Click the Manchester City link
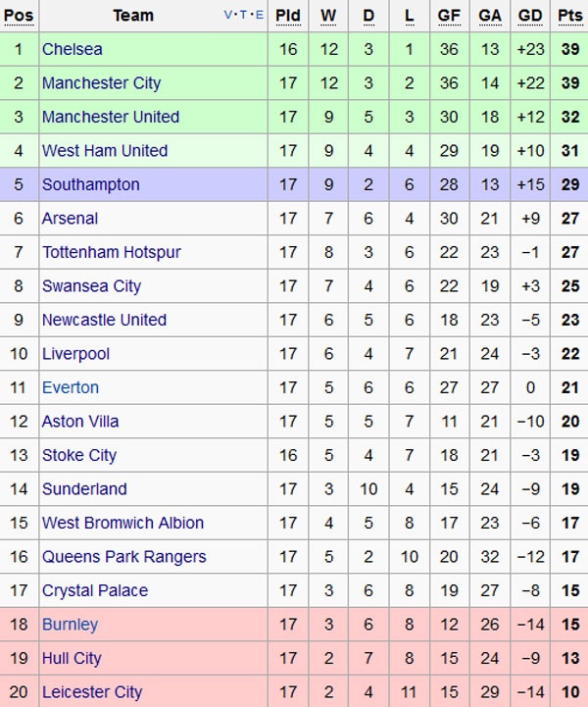The image size is (588, 707). (x=101, y=83)
